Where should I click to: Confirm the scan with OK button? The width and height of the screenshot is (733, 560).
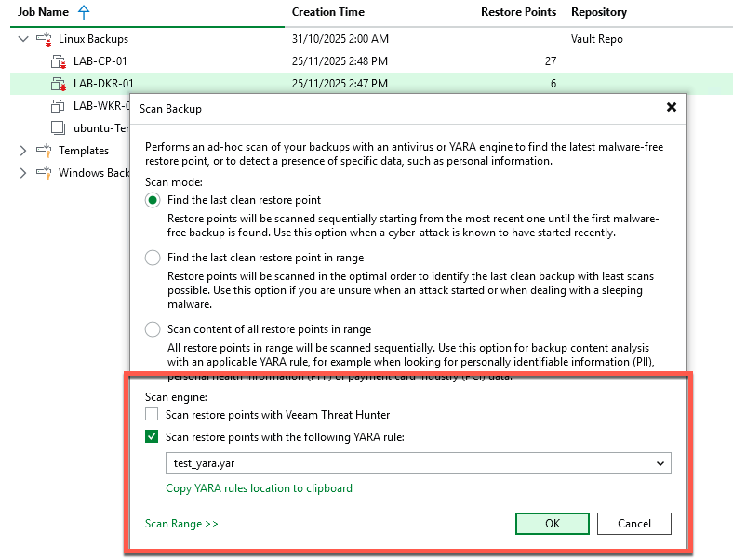552,524
